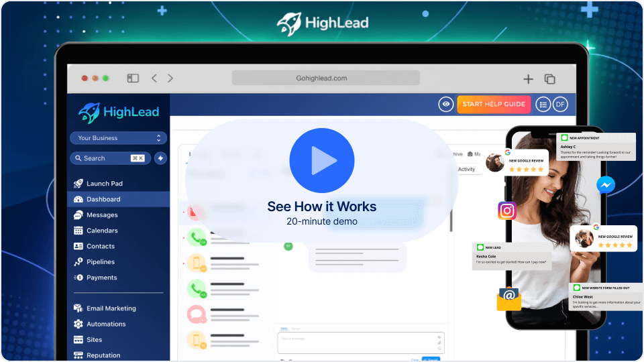Click the Email Marketing icon
Screen dimensions: 644x362
78,308
